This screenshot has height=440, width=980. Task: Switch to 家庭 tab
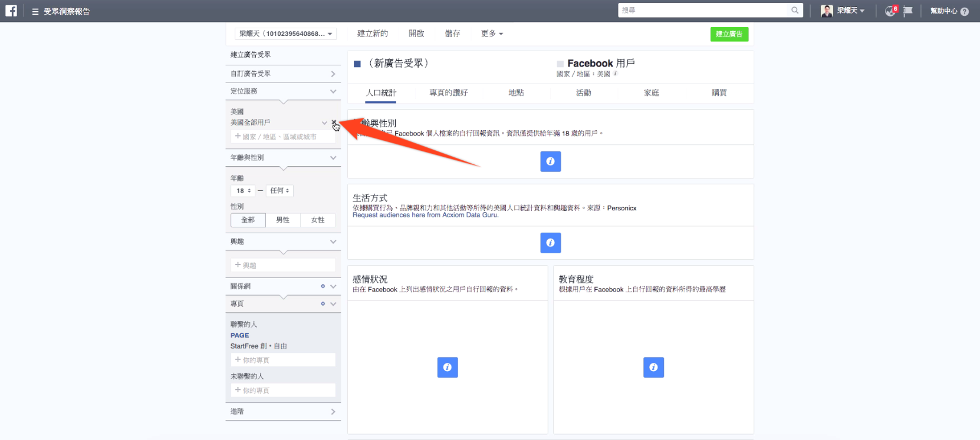pos(652,93)
